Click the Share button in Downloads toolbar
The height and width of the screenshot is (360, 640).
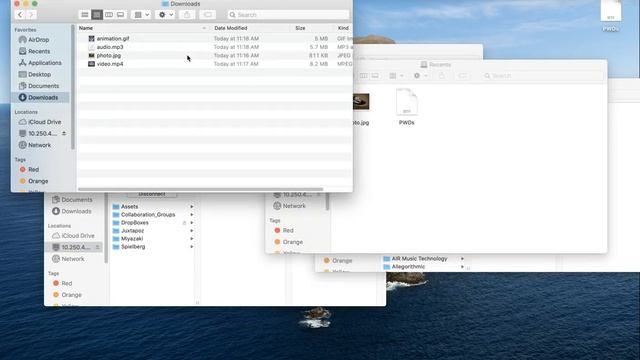tap(187, 15)
